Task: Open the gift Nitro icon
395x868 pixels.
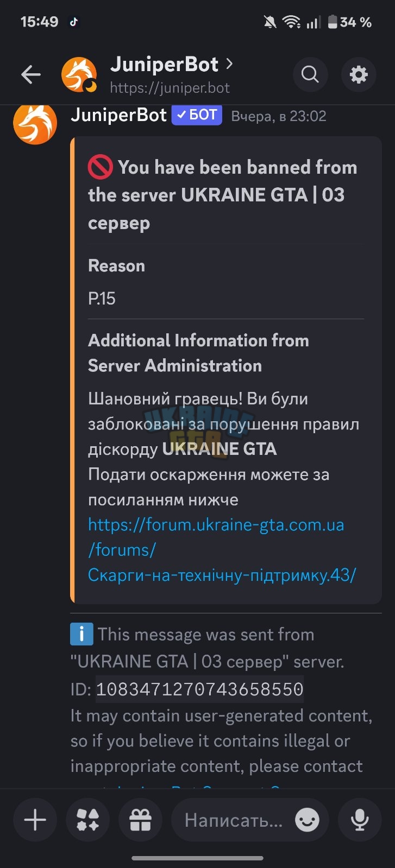Action: tap(140, 820)
